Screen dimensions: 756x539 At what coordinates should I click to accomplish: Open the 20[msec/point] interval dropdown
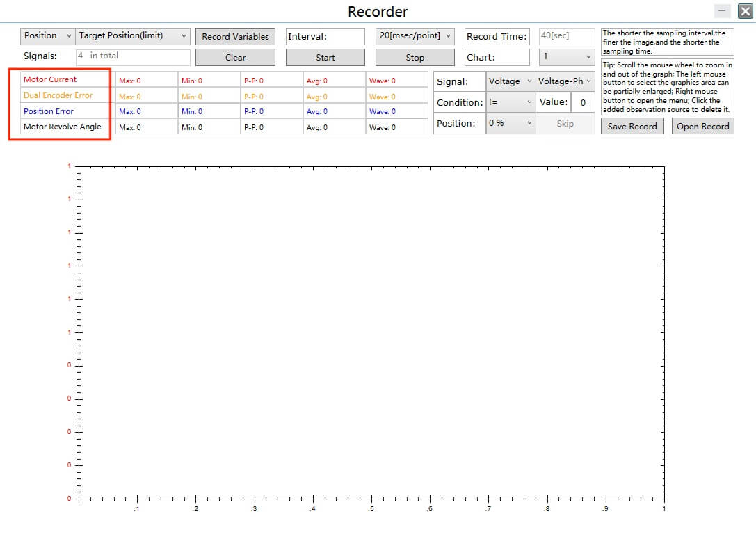tap(415, 36)
